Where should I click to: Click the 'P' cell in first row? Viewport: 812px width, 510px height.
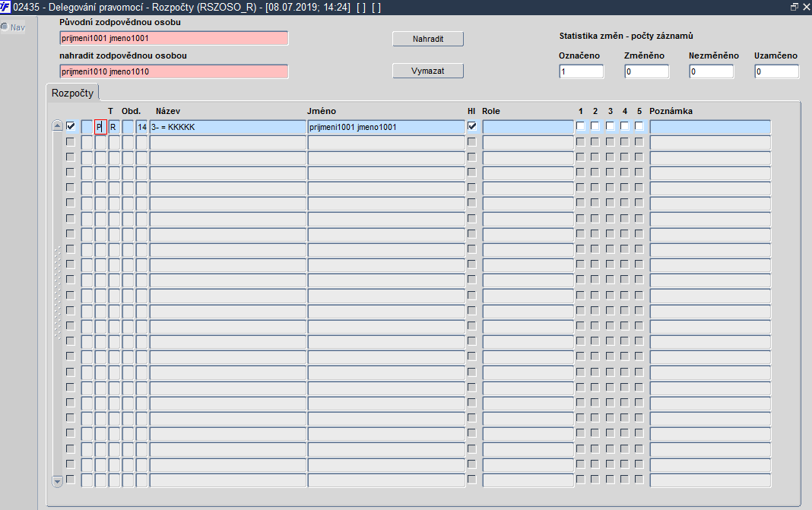[100, 127]
